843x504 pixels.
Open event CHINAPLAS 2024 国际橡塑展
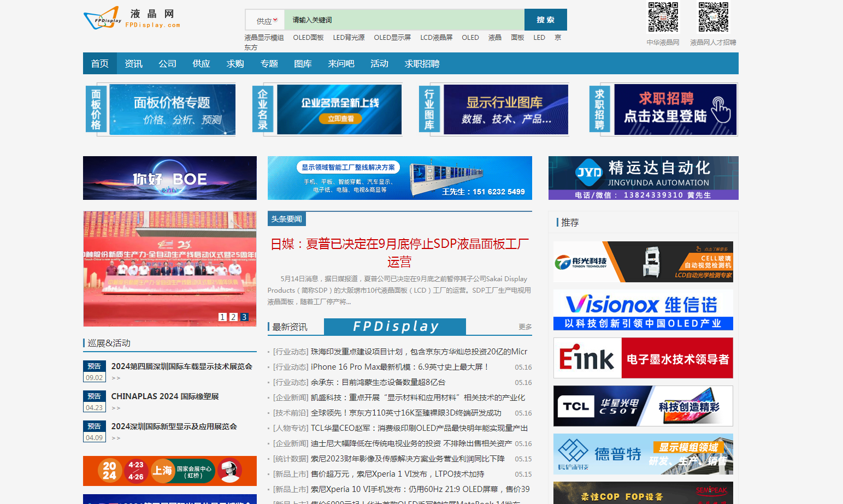coord(165,396)
